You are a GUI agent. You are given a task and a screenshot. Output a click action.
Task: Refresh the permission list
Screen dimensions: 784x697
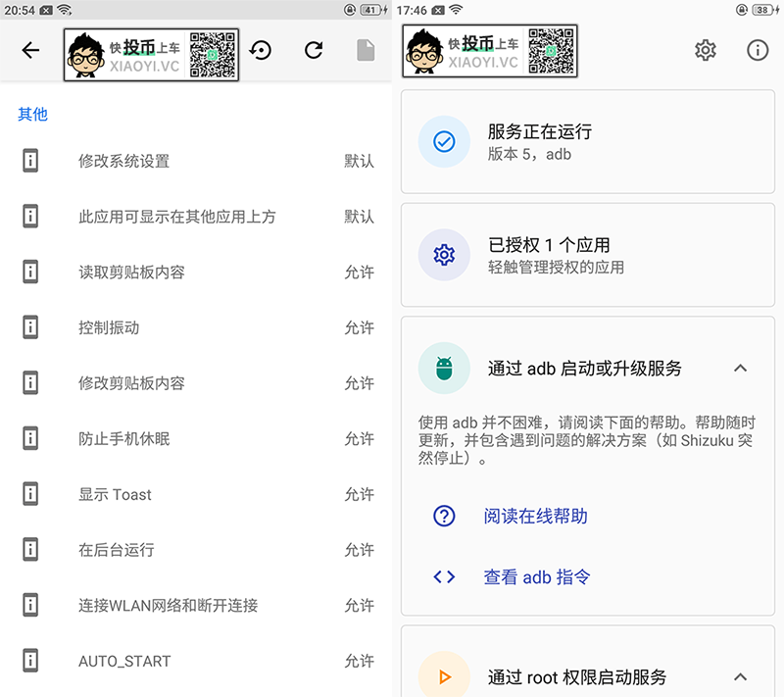point(312,50)
